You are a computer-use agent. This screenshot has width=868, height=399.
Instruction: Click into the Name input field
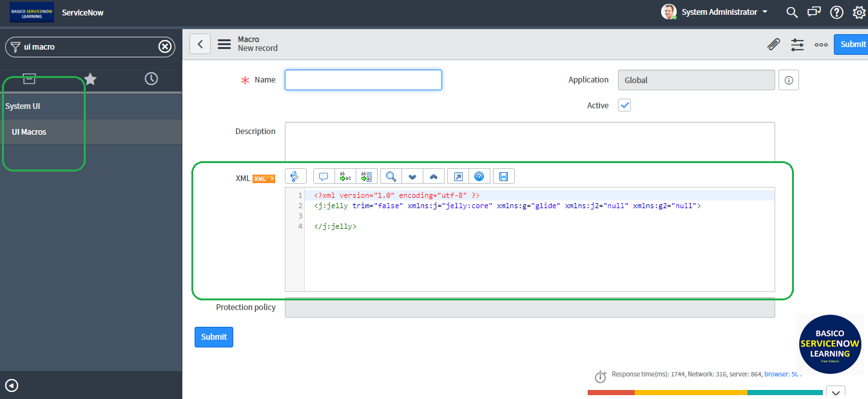(x=363, y=80)
